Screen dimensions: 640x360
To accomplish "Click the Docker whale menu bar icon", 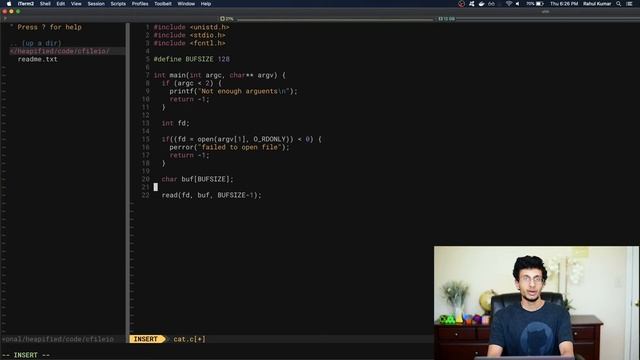I will coord(482,4).
